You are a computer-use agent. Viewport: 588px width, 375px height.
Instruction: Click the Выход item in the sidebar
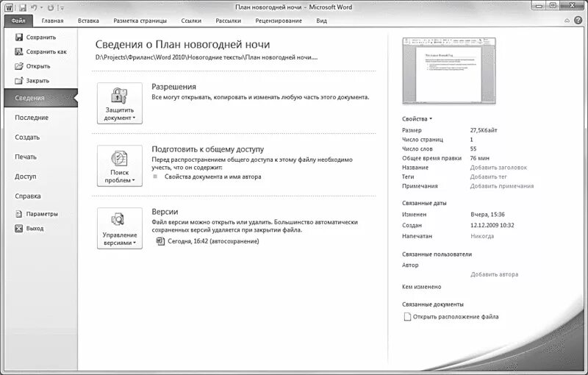pos(29,229)
